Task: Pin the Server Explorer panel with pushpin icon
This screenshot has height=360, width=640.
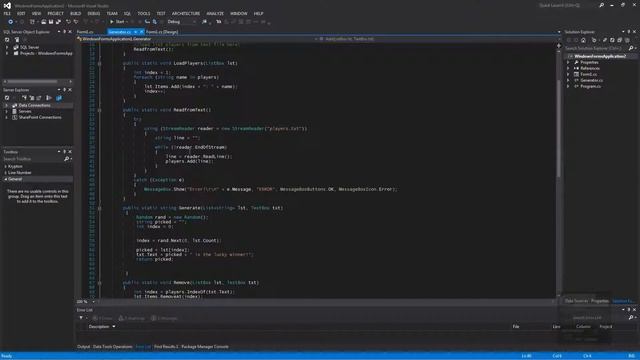Action: [x=64, y=90]
